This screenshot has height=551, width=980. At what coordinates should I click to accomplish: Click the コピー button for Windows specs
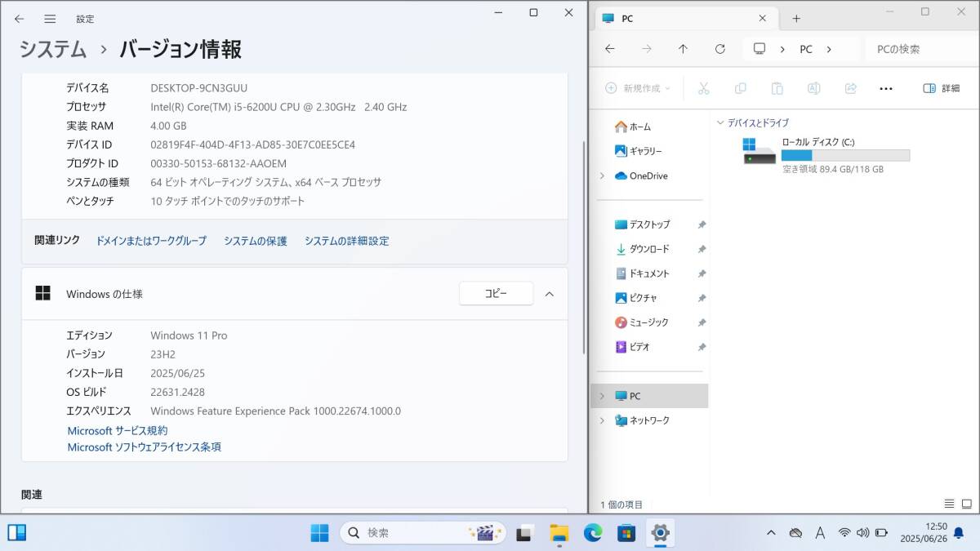tap(496, 293)
